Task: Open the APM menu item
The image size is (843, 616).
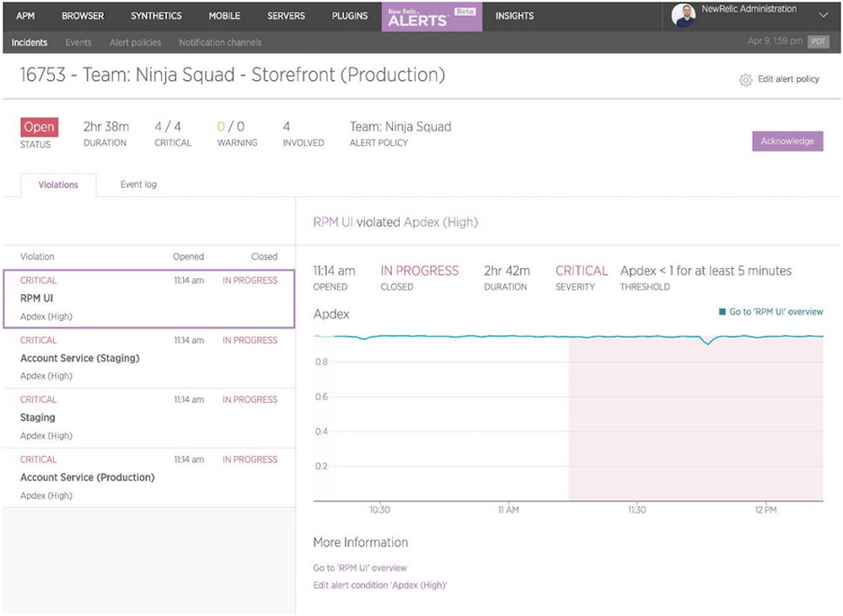Action: click(x=25, y=16)
